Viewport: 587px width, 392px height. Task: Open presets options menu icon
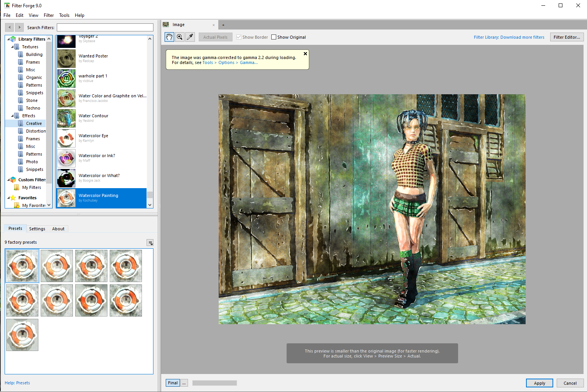point(150,243)
